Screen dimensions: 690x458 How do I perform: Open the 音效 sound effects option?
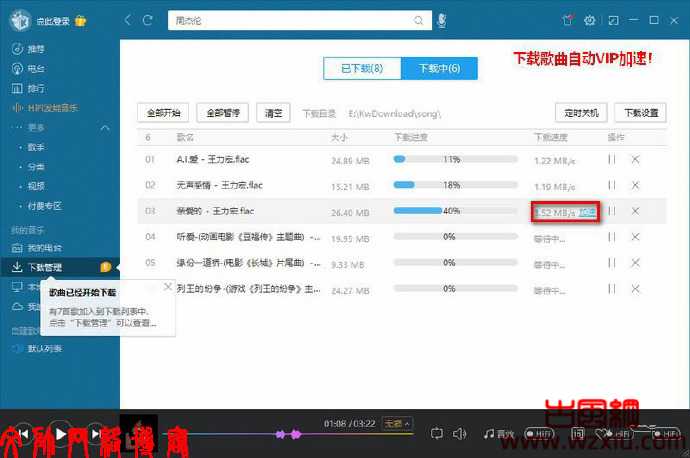(x=499, y=434)
